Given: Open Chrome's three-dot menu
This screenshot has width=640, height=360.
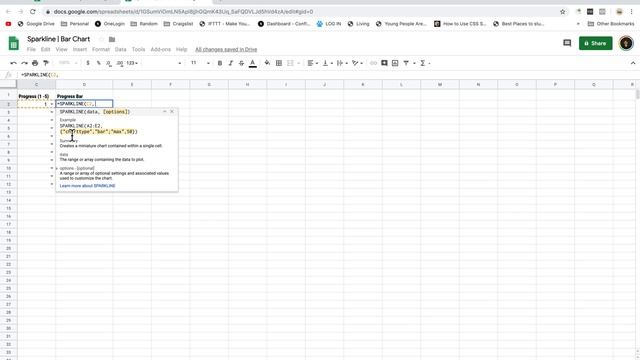Looking at the screenshot, I should [632, 12].
